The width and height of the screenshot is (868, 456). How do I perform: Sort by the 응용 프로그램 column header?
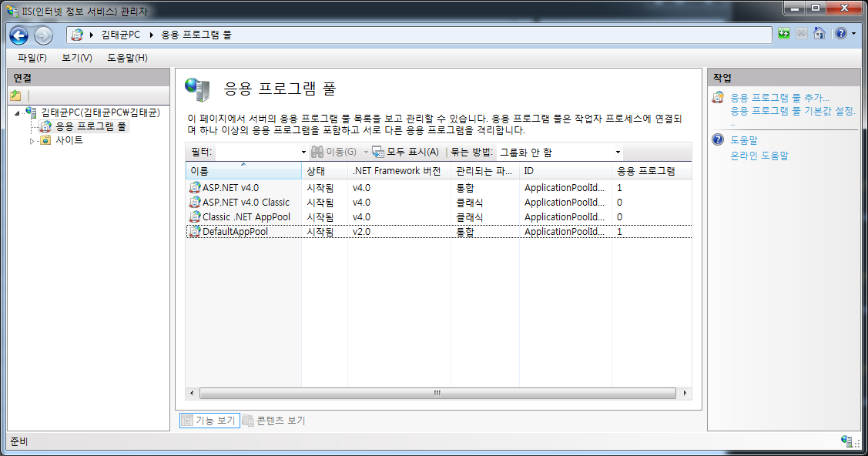coord(652,171)
